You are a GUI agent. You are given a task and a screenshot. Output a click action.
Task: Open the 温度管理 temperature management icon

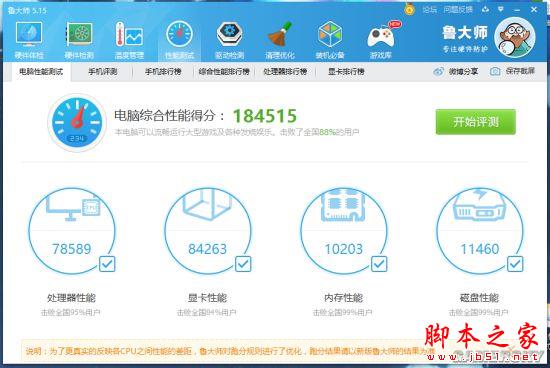click(x=129, y=34)
